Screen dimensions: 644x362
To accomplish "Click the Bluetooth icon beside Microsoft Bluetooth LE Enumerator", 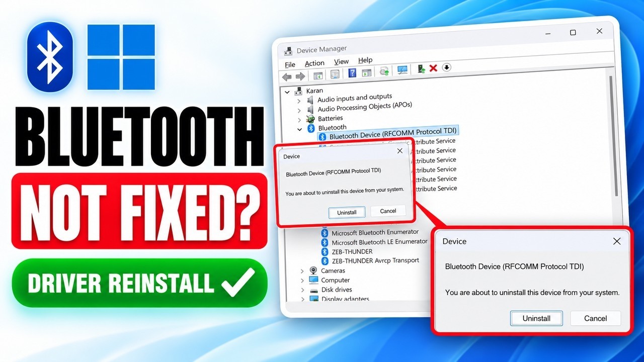I will [326, 242].
